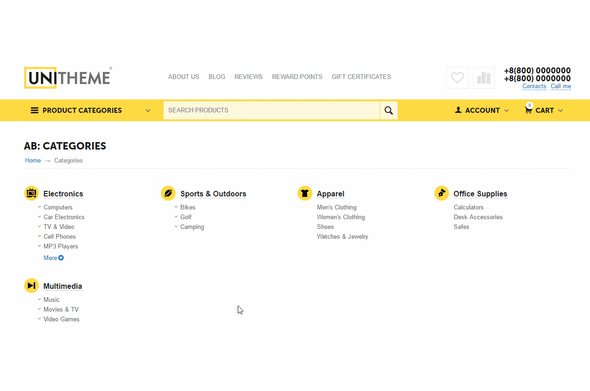Expand the chevron beside Car Electronics
The width and height of the screenshot is (590, 391).
pyautogui.click(x=39, y=217)
